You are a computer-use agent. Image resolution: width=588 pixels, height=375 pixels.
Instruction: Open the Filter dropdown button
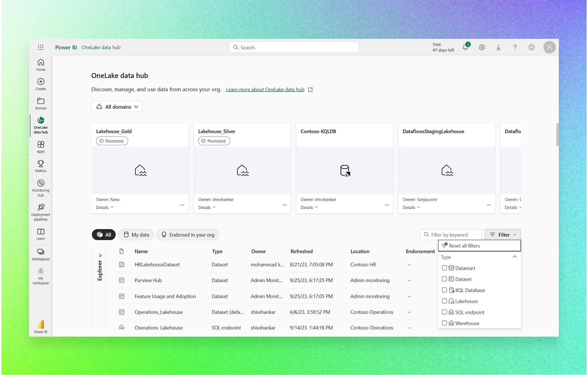coord(503,234)
